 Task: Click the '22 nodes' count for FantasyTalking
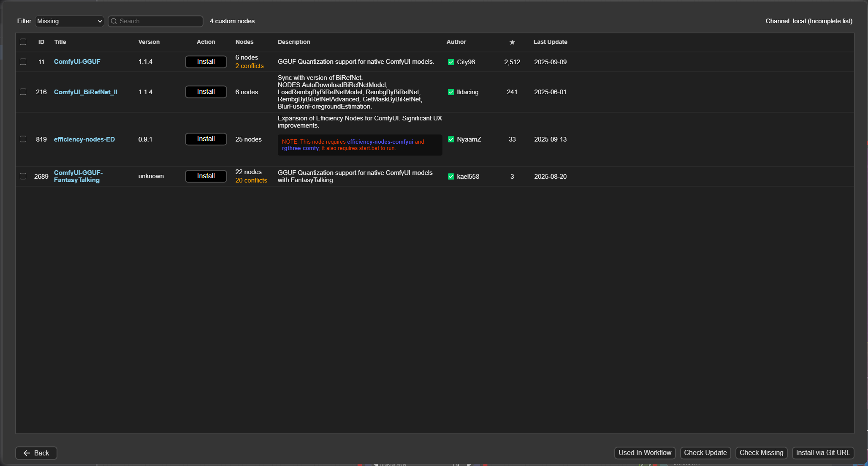click(x=249, y=172)
